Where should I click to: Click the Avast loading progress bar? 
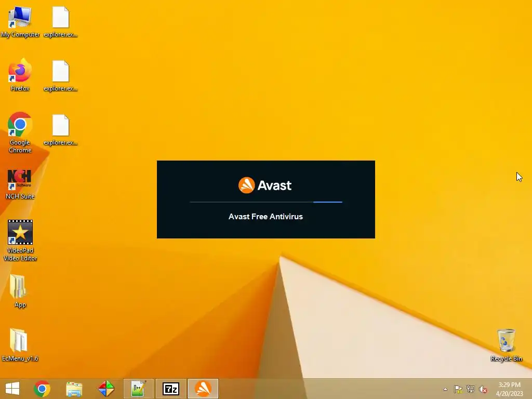click(266, 202)
